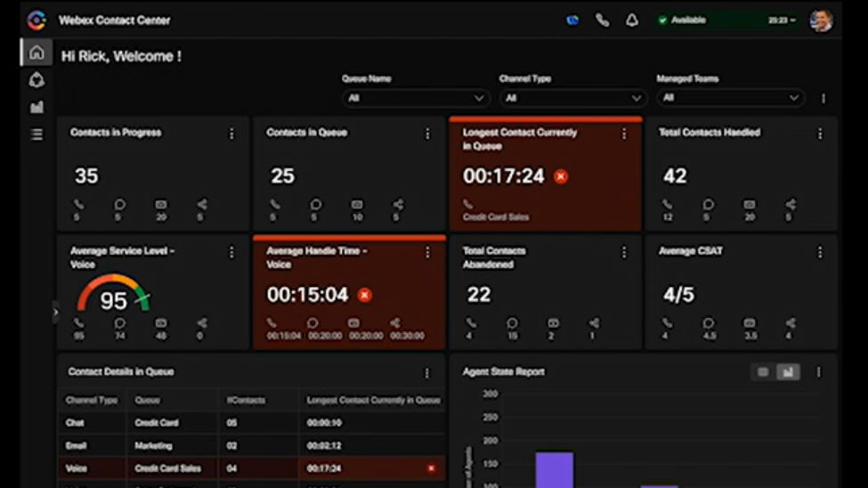Expand the collapsed sidebar with chevron arrow

[55, 313]
